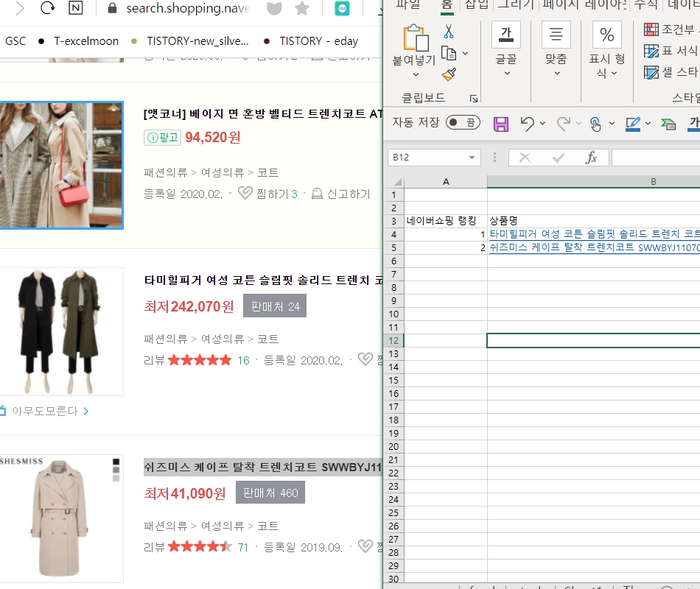Open the 수식 ribbon tab
The width and height of the screenshot is (700, 589).
click(x=645, y=4)
